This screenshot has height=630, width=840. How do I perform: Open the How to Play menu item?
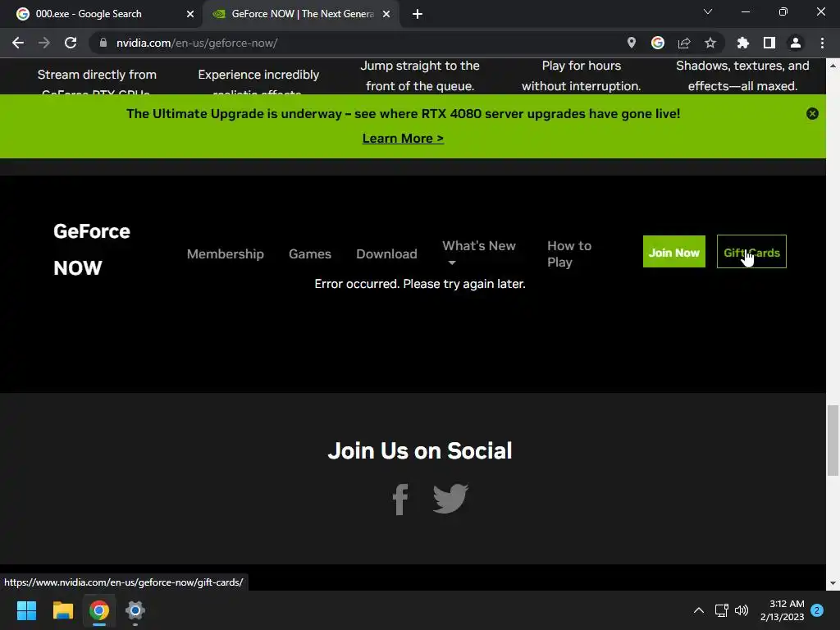pos(569,254)
